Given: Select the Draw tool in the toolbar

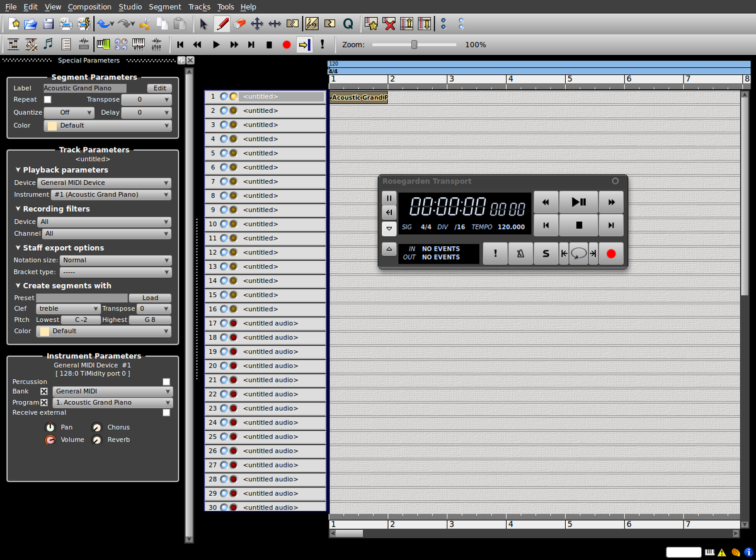Looking at the screenshot, I should (222, 23).
